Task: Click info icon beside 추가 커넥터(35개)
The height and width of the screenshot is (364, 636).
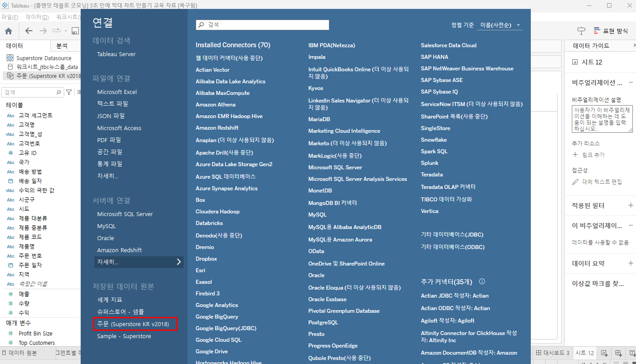Action: point(481,282)
